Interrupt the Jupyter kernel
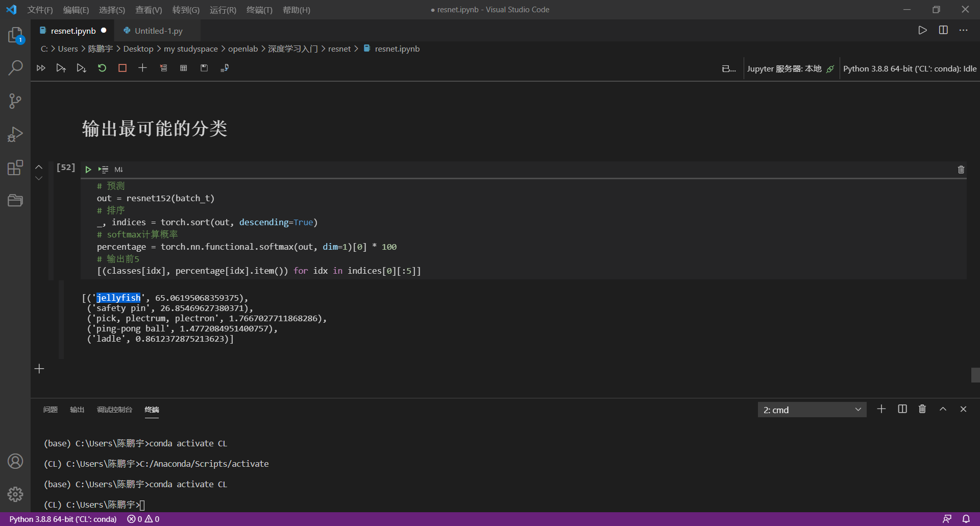Image resolution: width=980 pixels, height=526 pixels. click(x=122, y=68)
